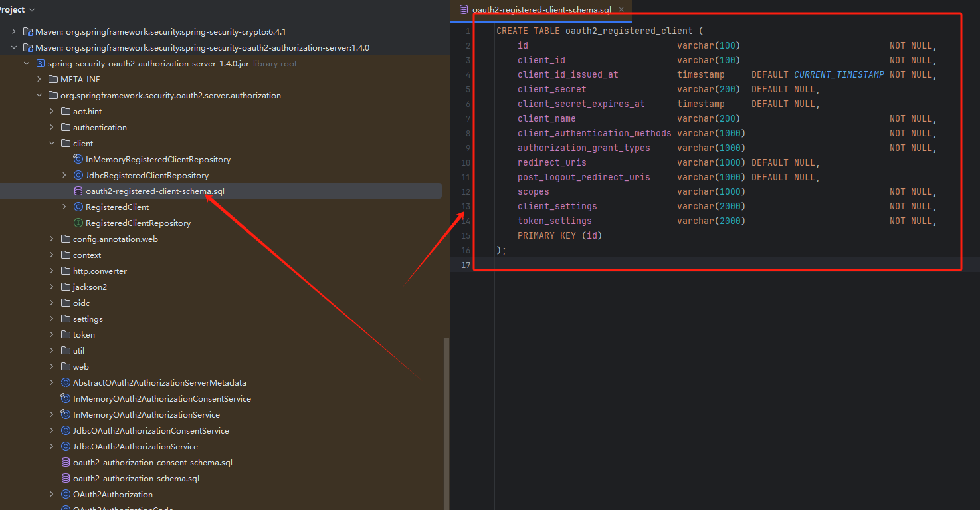Click the spring-security-crypto Maven library icon
Image resolution: width=980 pixels, height=510 pixels.
click(28, 31)
